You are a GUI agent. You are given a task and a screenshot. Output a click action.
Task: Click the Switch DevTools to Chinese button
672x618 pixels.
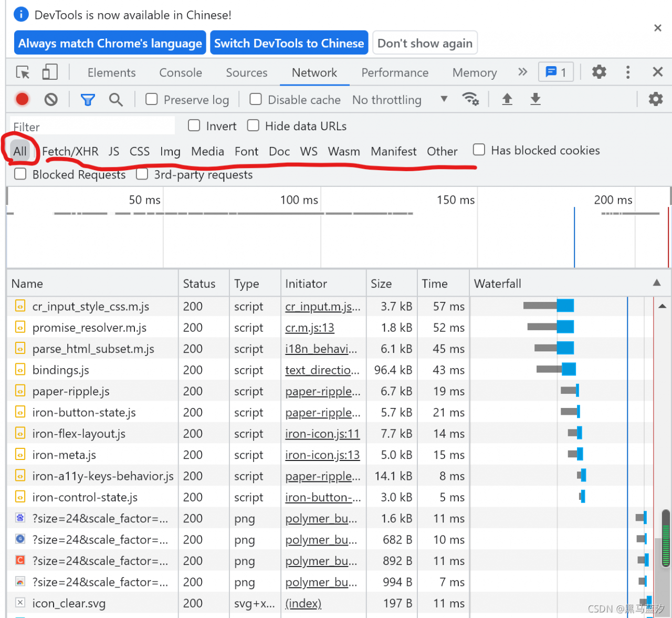[x=289, y=43]
